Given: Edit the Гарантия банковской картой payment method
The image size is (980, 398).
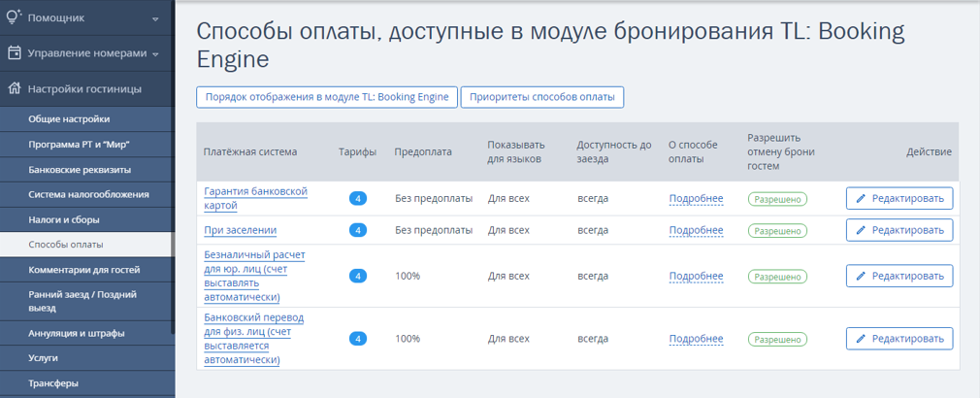Looking at the screenshot, I should [x=899, y=199].
